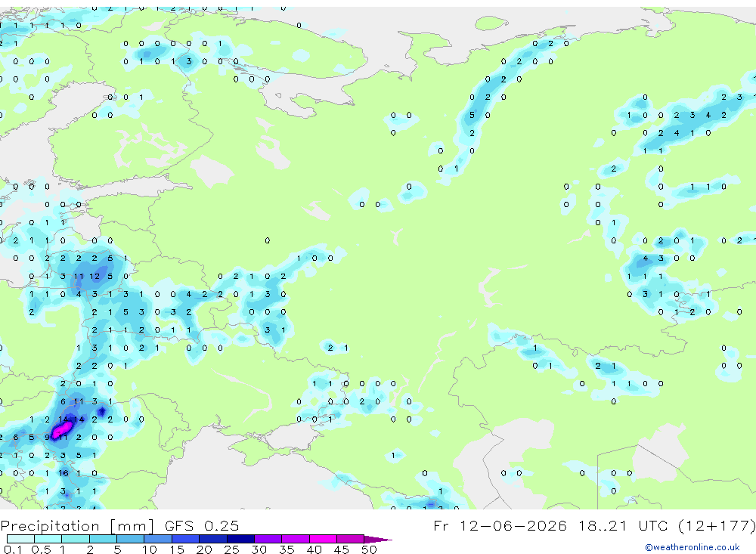
Task: Select legend swatch between 25 and 30
Action: coord(240,539)
